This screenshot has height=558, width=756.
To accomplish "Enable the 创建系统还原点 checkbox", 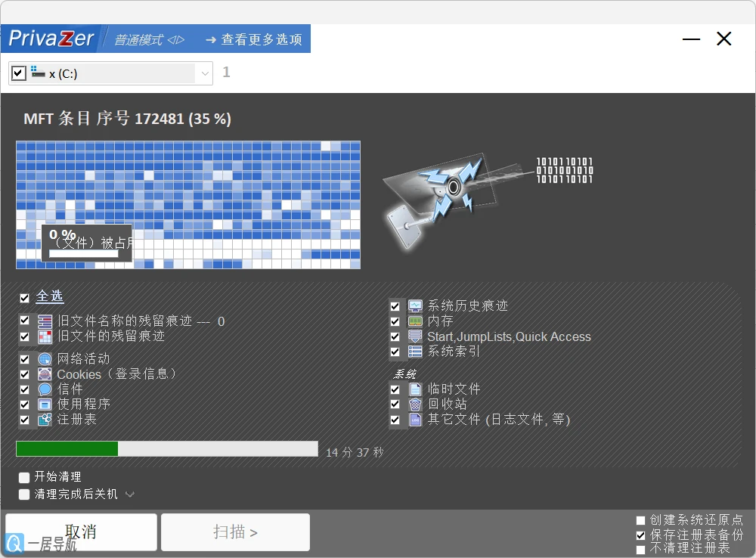I will point(641,520).
